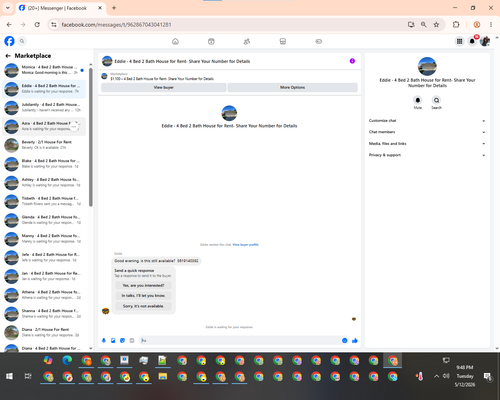Open Friends icon in top navigation
Screen dimensions: 500x400
tap(247, 41)
